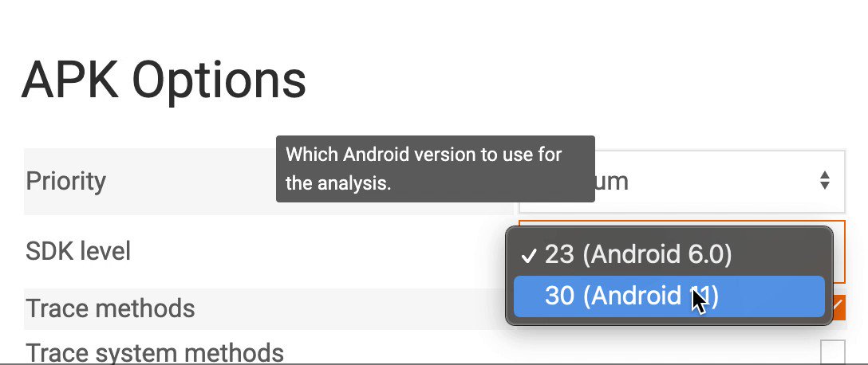Open the Priority select box
The height and width of the screenshot is (365, 868).
click(682, 181)
